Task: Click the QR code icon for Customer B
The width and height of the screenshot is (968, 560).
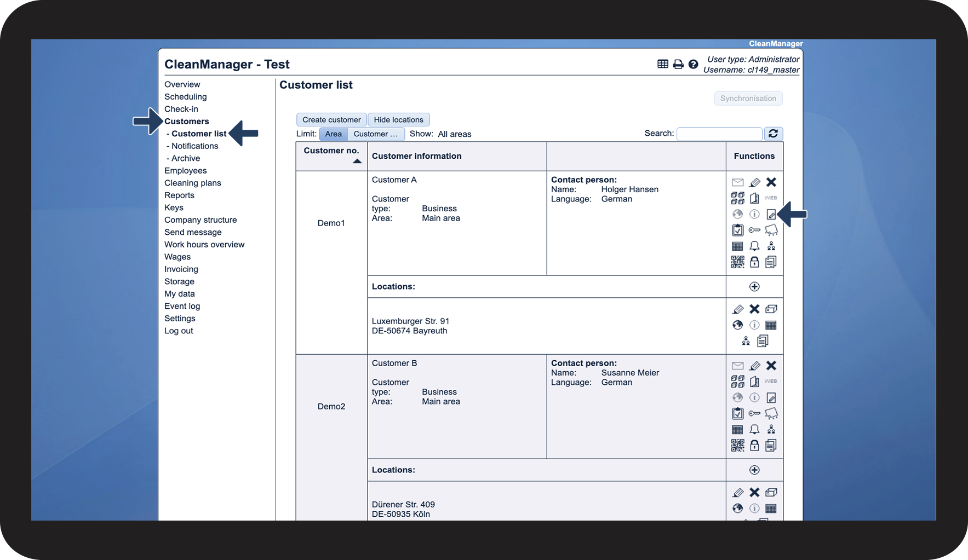Action: pyautogui.click(x=738, y=446)
